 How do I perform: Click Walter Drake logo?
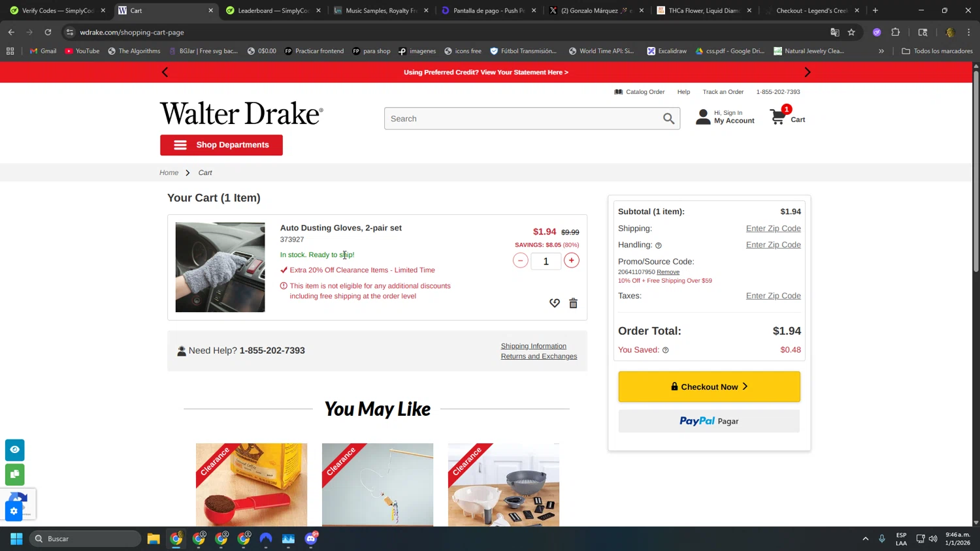click(241, 114)
